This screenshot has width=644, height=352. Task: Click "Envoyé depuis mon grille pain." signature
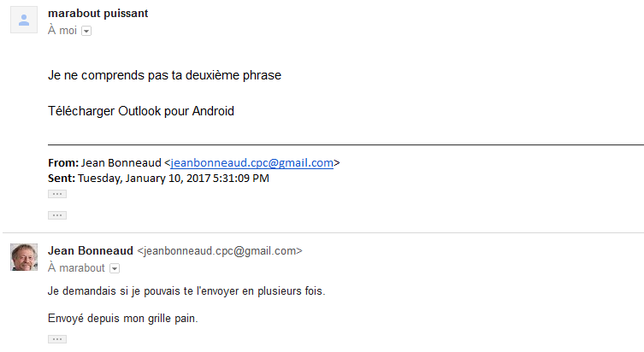123,320
